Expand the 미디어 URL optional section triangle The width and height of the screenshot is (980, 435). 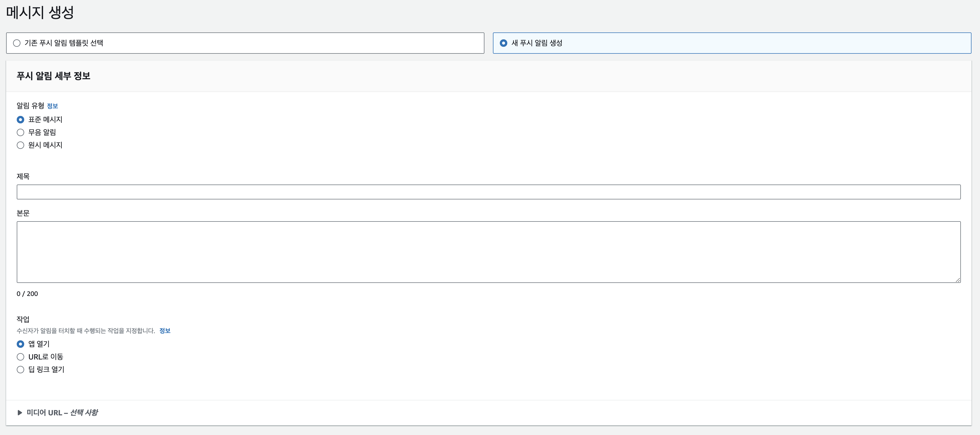click(20, 413)
